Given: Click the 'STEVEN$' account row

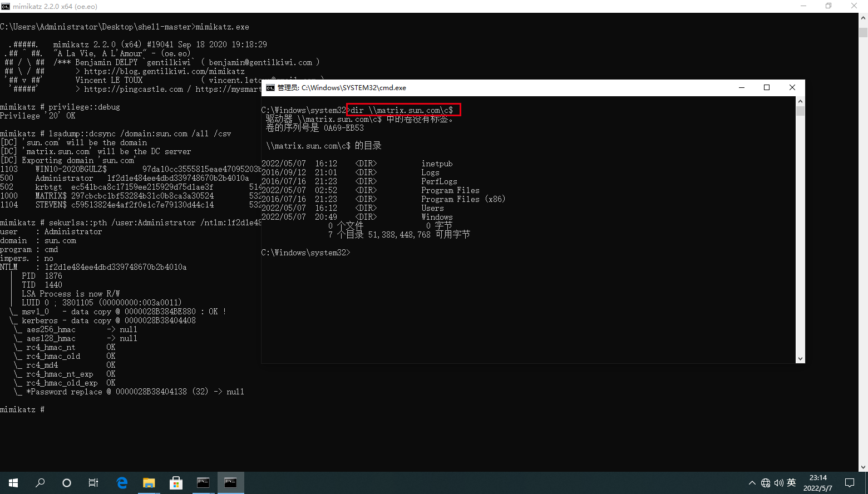Looking at the screenshot, I should [131, 205].
